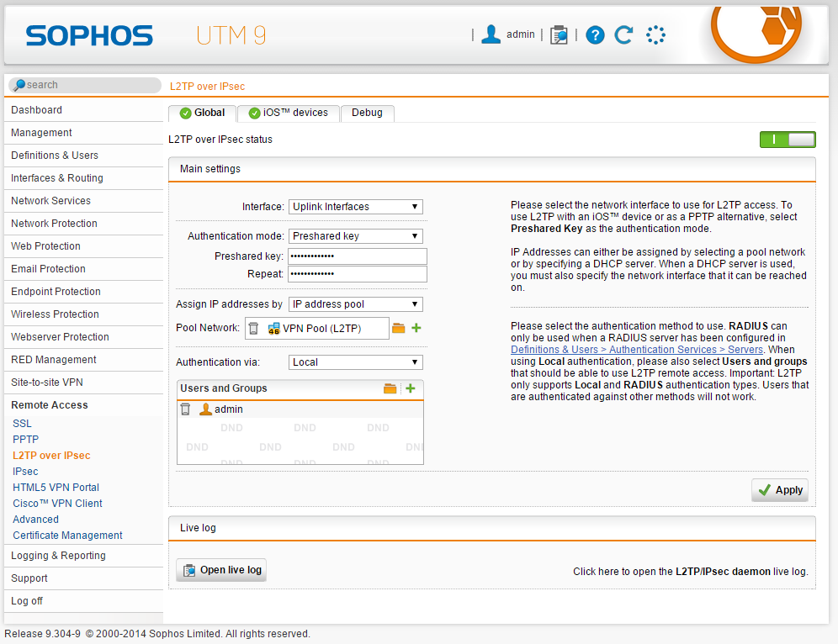Viewport: 838px width, 644px height.
Task: Open RED Management menu
Action: [83, 359]
